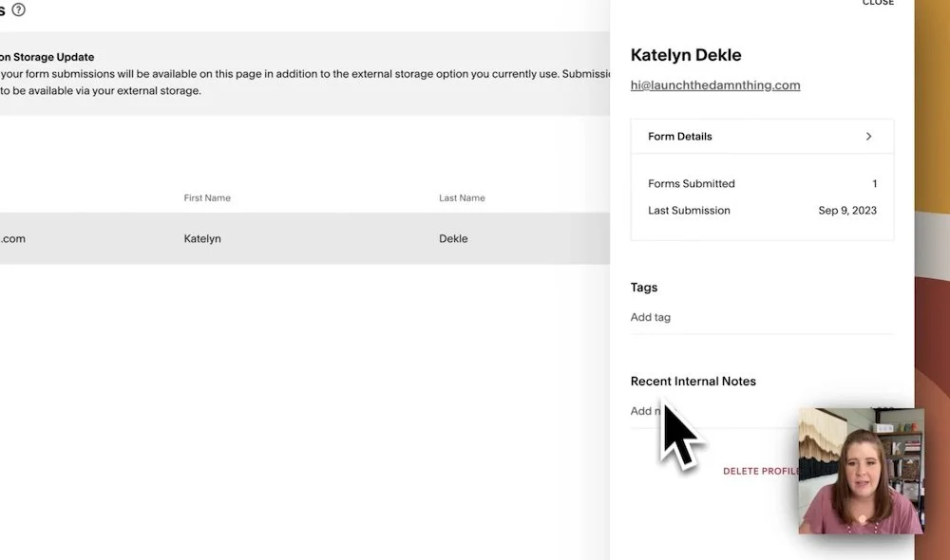Select the Dekle last name cell

pos(453,238)
